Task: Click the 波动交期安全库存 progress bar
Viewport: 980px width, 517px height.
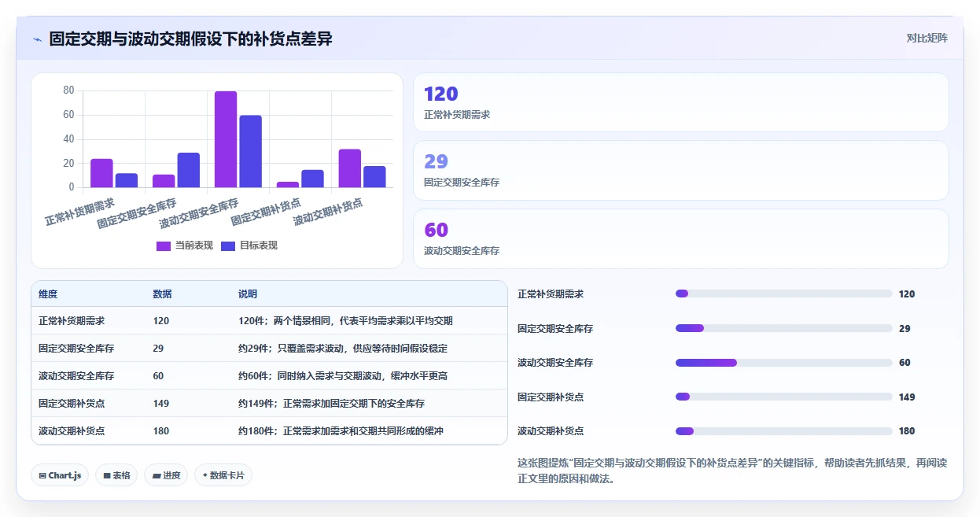Action: [783, 363]
